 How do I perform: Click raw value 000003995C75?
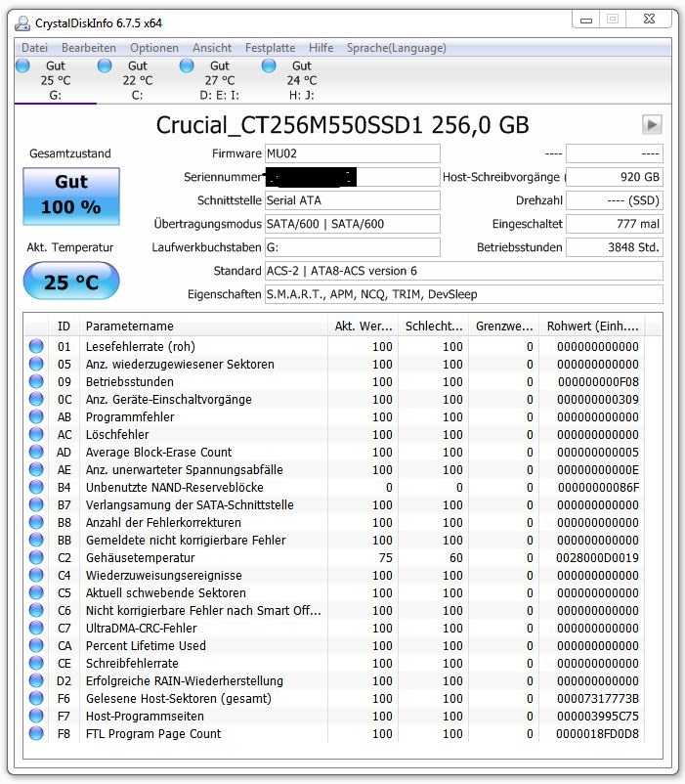pyautogui.click(x=598, y=716)
